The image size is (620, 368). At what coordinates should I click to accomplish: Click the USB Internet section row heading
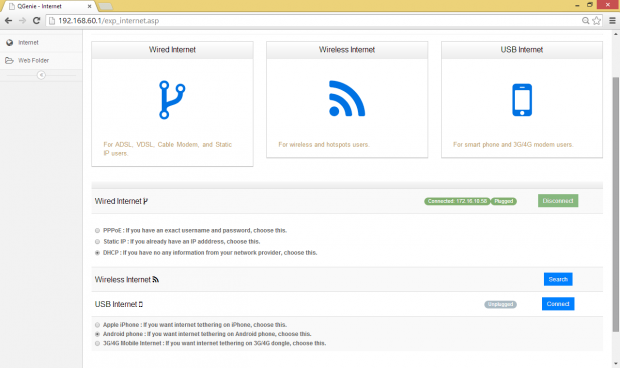click(x=116, y=304)
